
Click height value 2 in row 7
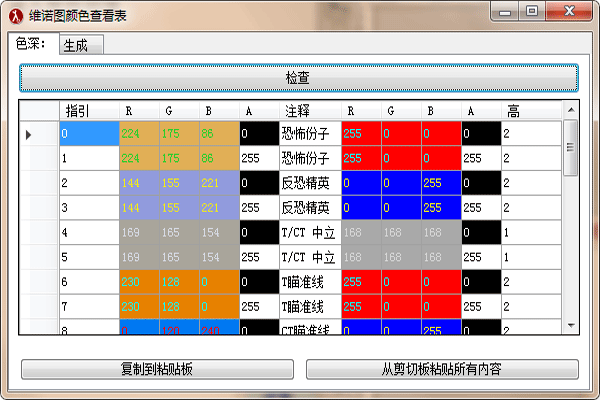(x=531, y=307)
